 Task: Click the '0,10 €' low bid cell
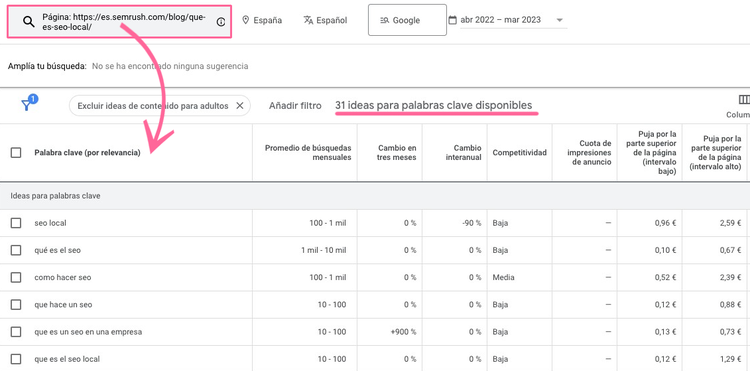click(665, 250)
